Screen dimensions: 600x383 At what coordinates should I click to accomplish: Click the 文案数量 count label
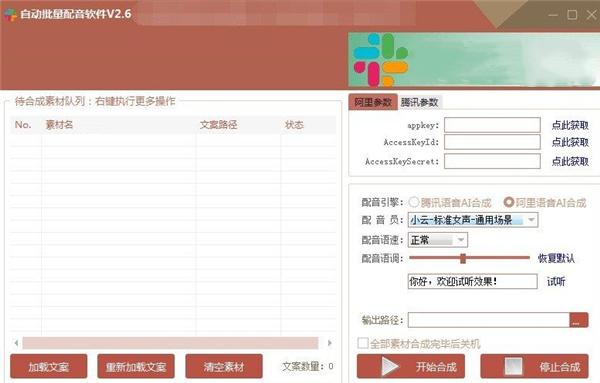point(308,366)
